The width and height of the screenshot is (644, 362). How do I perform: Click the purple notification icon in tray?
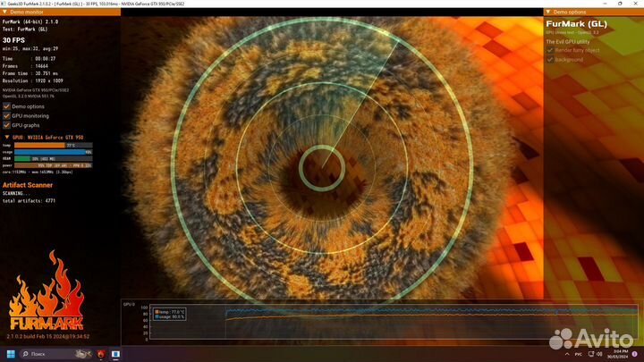click(x=635, y=354)
